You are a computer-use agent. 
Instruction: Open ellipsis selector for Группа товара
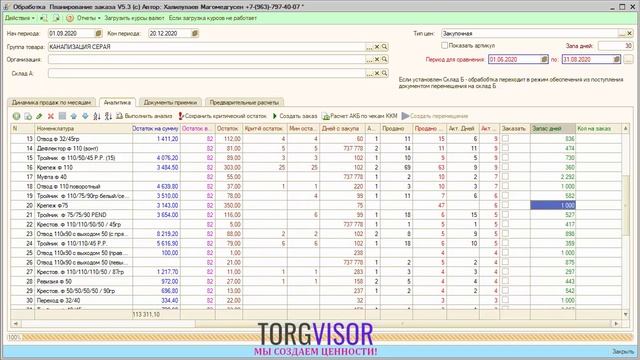pos(369,47)
